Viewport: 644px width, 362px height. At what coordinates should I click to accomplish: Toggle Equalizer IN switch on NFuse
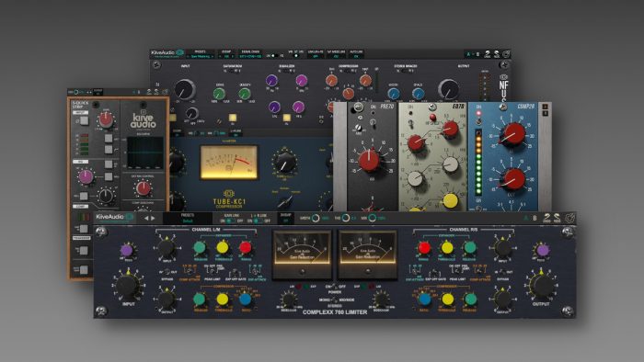coord(287,71)
